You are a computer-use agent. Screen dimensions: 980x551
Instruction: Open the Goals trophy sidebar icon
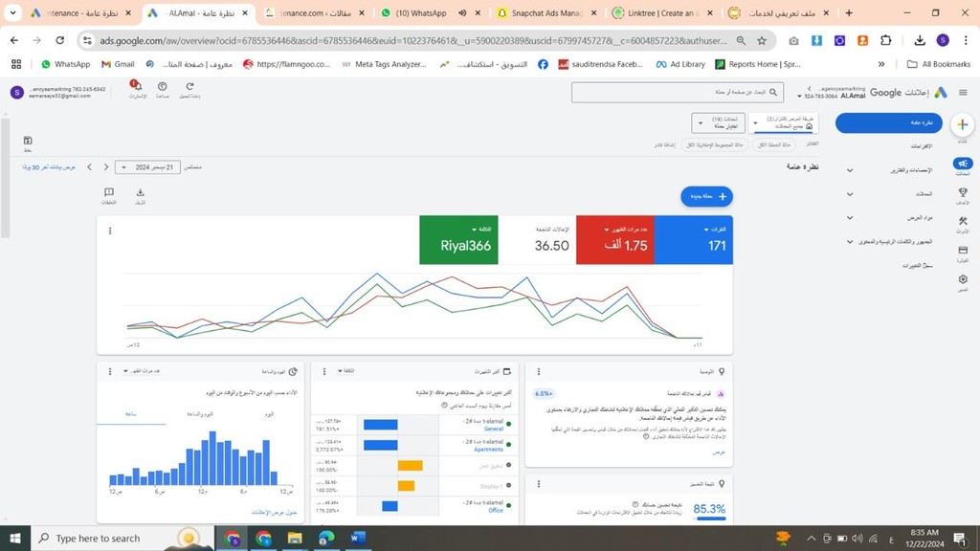click(x=963, y=193)
